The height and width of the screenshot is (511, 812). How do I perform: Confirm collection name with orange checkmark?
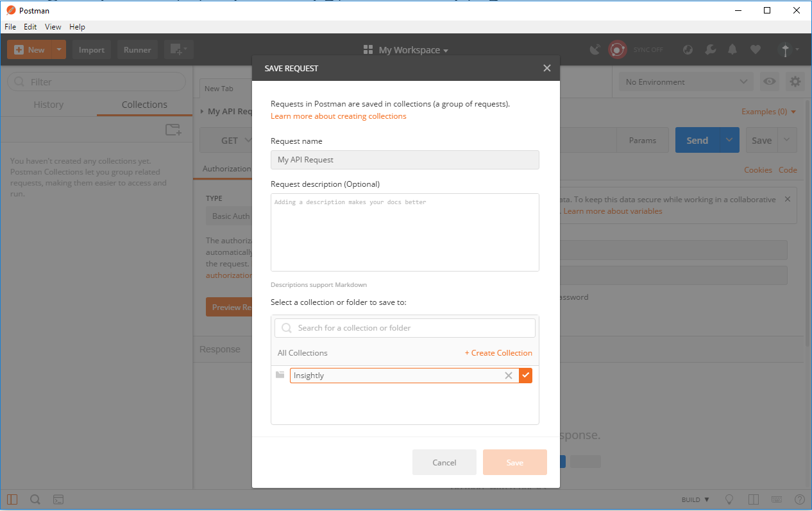(x=526, y=376)
